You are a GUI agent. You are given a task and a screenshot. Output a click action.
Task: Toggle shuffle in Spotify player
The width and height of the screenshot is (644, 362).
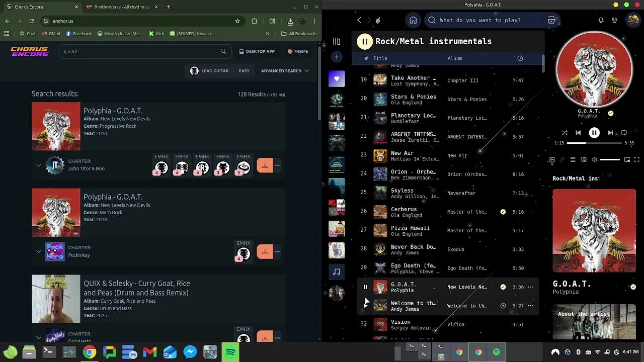click(x=565, y=133)
